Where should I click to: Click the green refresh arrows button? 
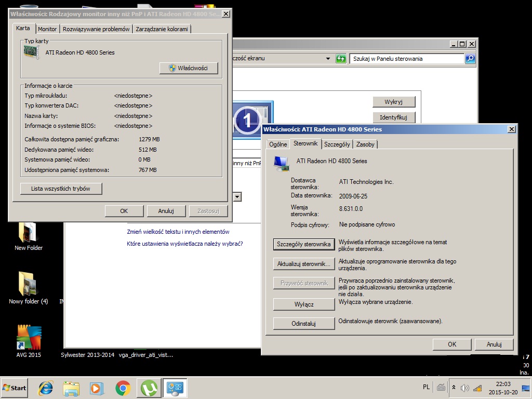pos(341,58)
